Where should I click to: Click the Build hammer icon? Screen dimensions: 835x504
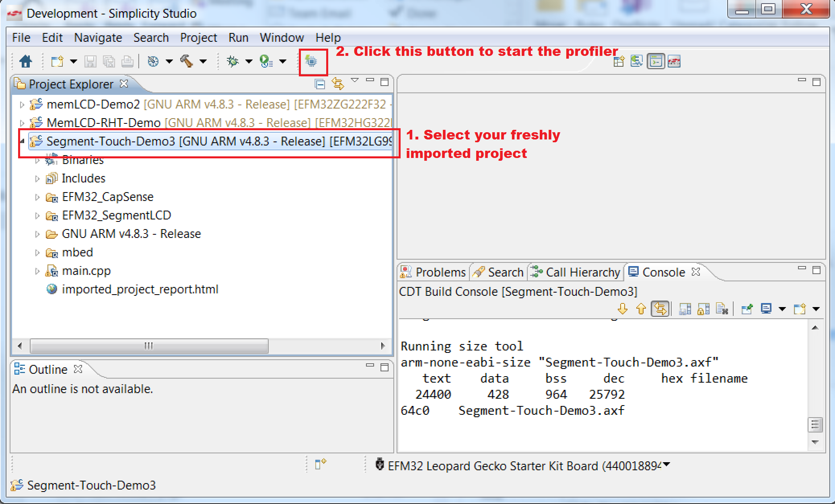187,61
